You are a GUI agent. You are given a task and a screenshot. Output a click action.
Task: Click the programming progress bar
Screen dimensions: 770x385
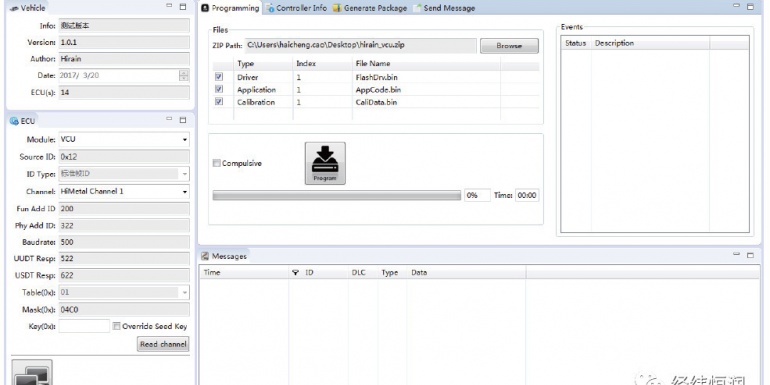(x=336, y=195)
